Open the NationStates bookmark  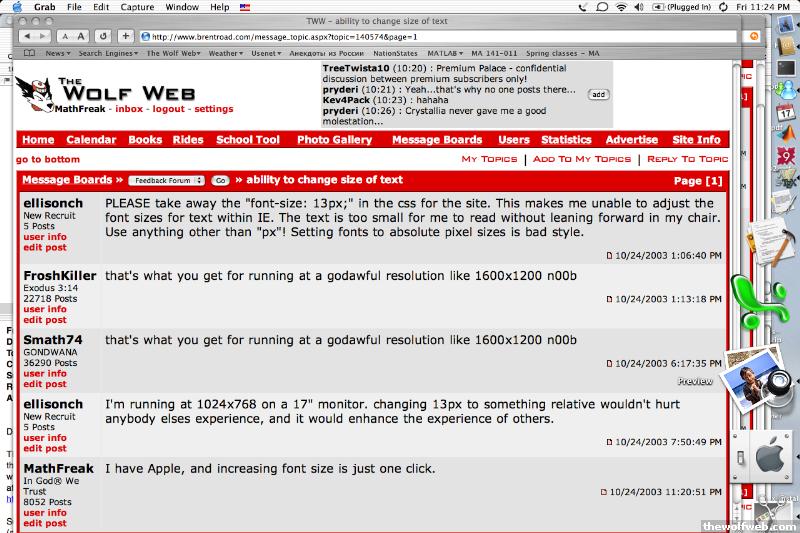pos(395,53)
